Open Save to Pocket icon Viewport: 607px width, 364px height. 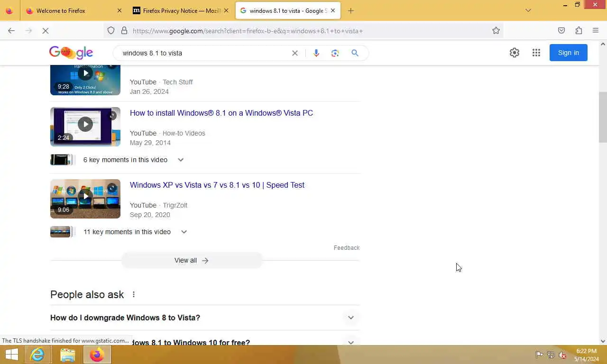tap(561, 31)
